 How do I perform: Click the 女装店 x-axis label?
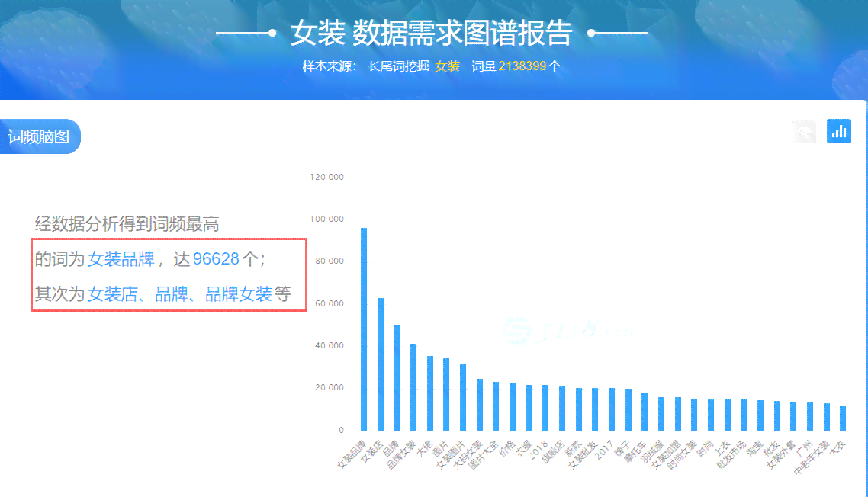[x=372, y=451]
